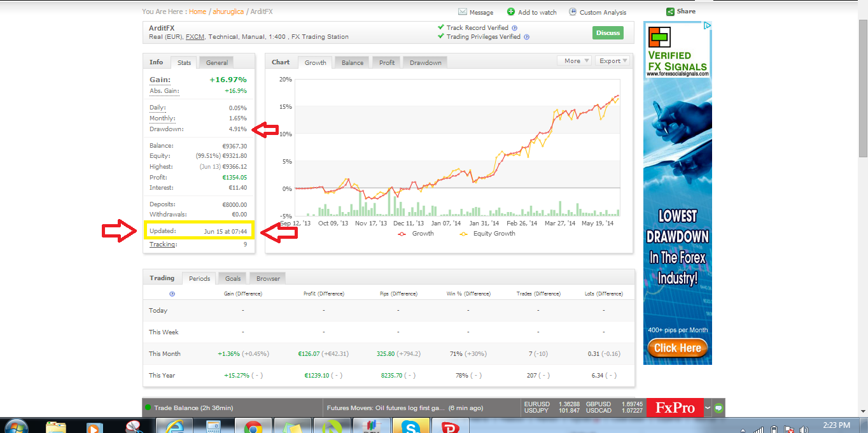
Task: Open Skype from the taskbar
Action: 410,425
